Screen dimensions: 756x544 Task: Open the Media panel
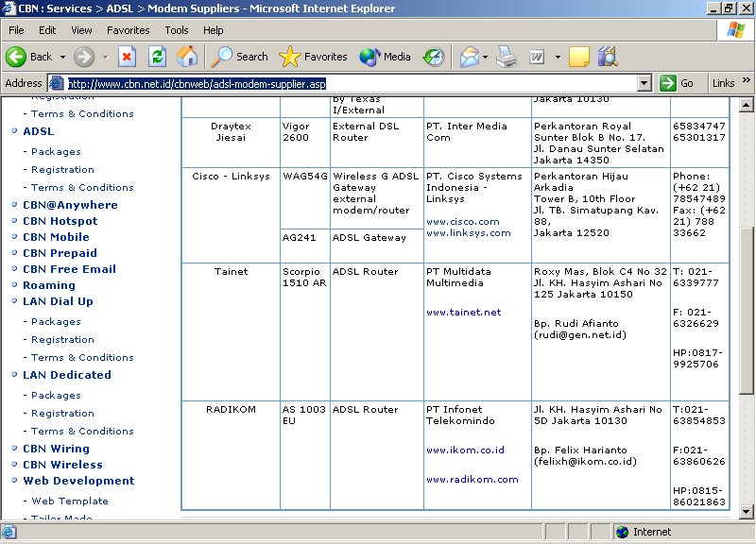385,57
